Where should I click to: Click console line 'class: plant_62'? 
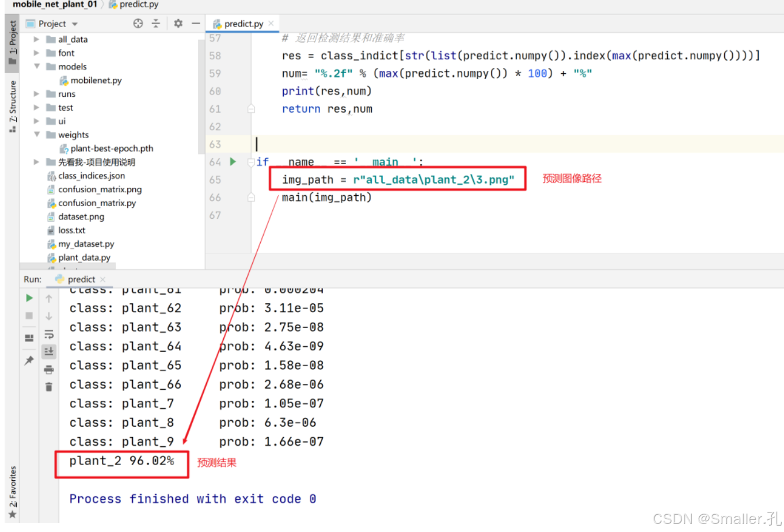click(125, 308)
